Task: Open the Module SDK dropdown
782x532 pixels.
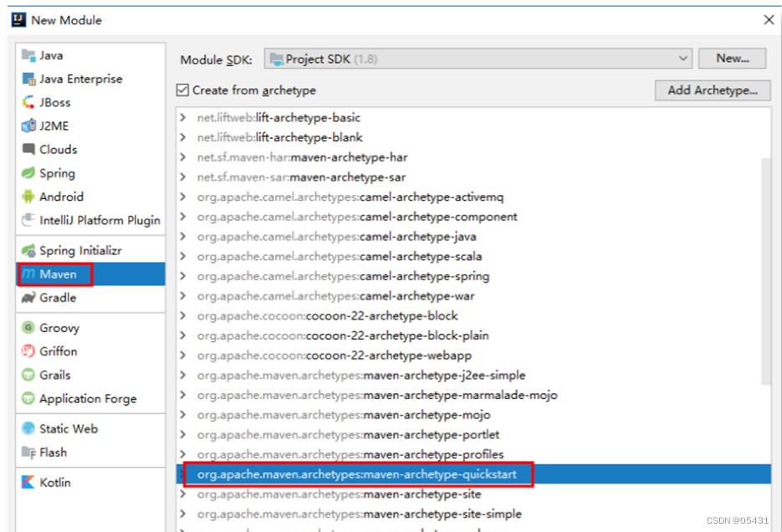Action: point(478,59)
